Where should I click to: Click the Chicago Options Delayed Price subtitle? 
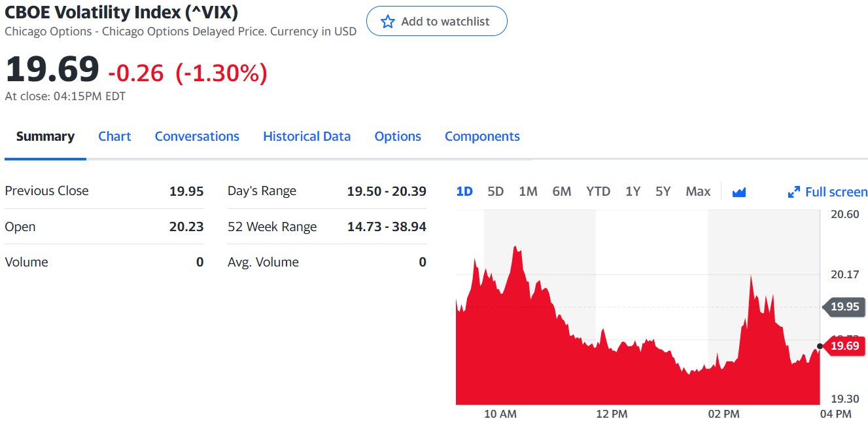[181, 31]
